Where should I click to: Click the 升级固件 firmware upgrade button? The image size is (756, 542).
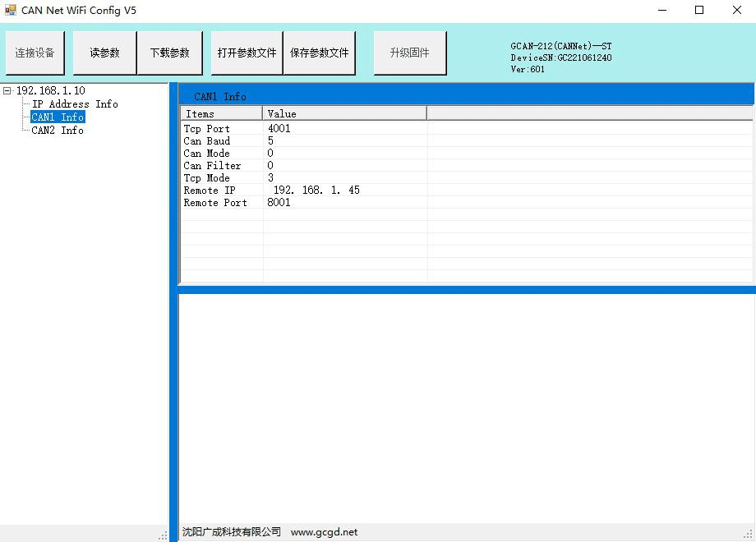click(x=409, y=53)
